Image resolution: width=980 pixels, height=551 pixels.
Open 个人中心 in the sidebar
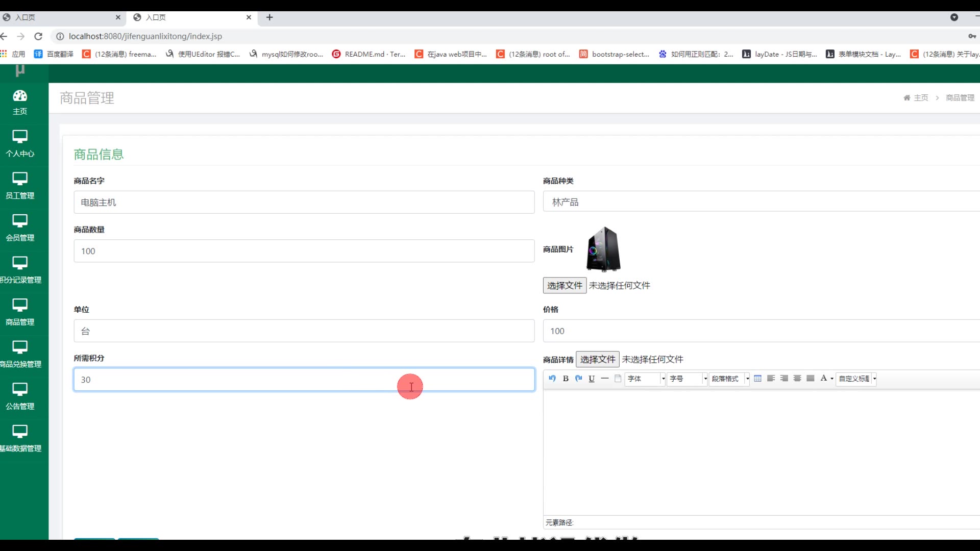coord(20,143)
